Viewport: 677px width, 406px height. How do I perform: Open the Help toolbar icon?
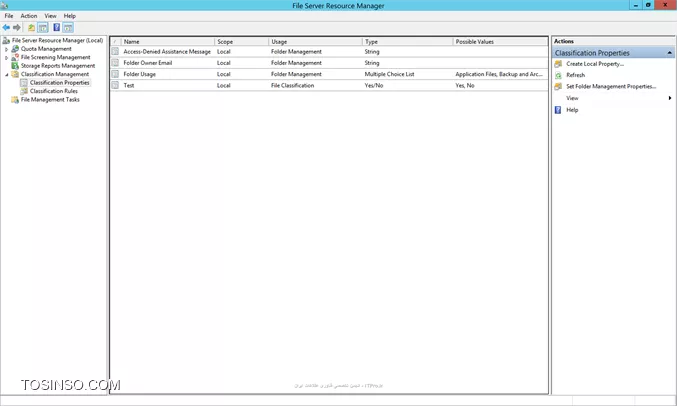(x=57, y=28)
